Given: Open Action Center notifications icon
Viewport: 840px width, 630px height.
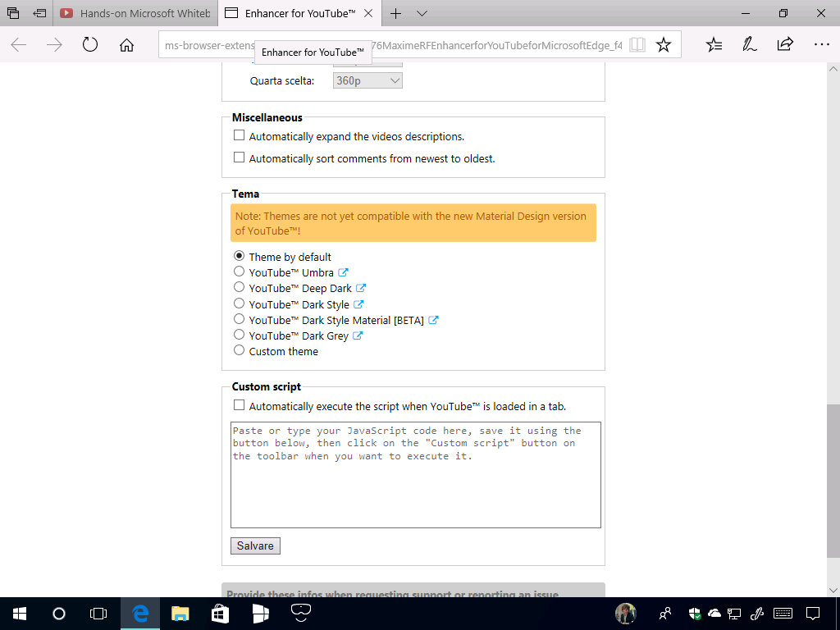Looking at the screenshot, I should (813, 614).
